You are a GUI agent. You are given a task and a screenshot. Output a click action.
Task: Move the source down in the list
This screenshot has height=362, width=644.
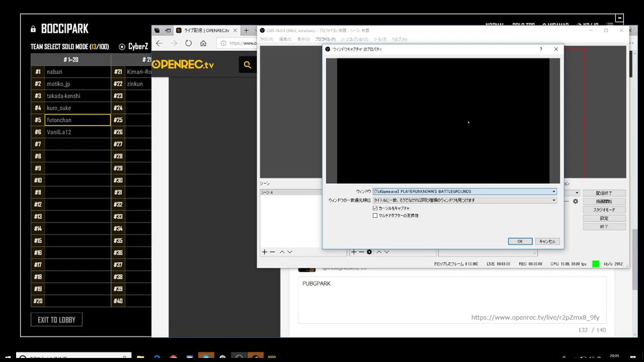(386, 251)
